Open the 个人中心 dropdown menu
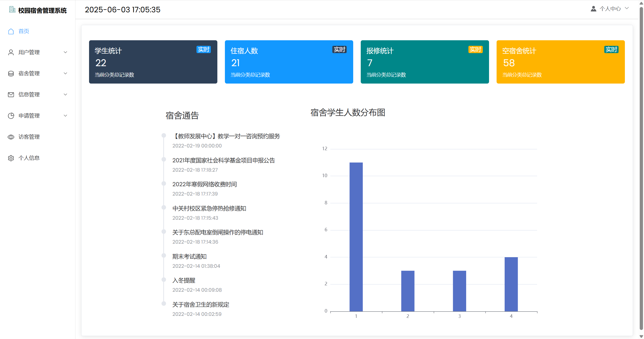The image size is (644, 339). click(x=610, y=9)
